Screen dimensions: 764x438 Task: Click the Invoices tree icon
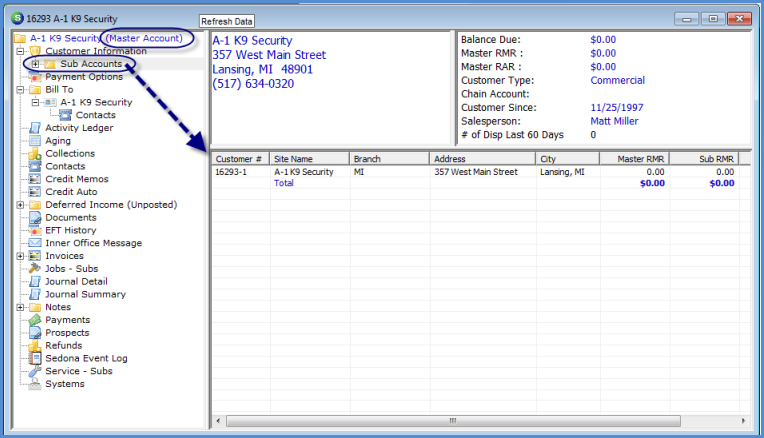coord(35,256)
